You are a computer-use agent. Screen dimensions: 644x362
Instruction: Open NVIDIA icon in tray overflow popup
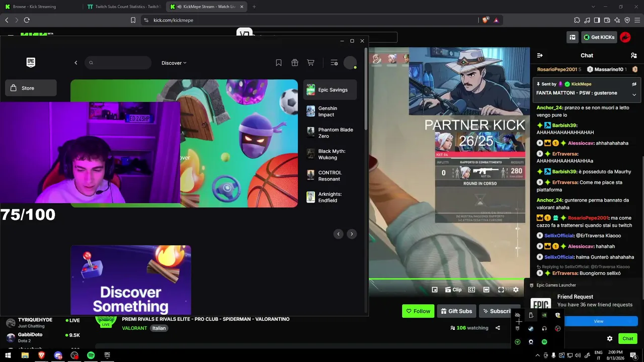544,315
